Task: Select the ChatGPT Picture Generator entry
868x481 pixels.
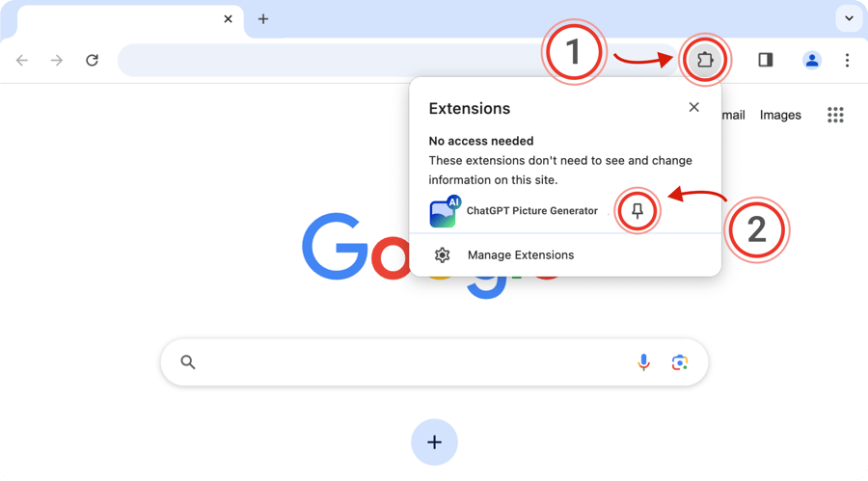Action: coord(532,210)
